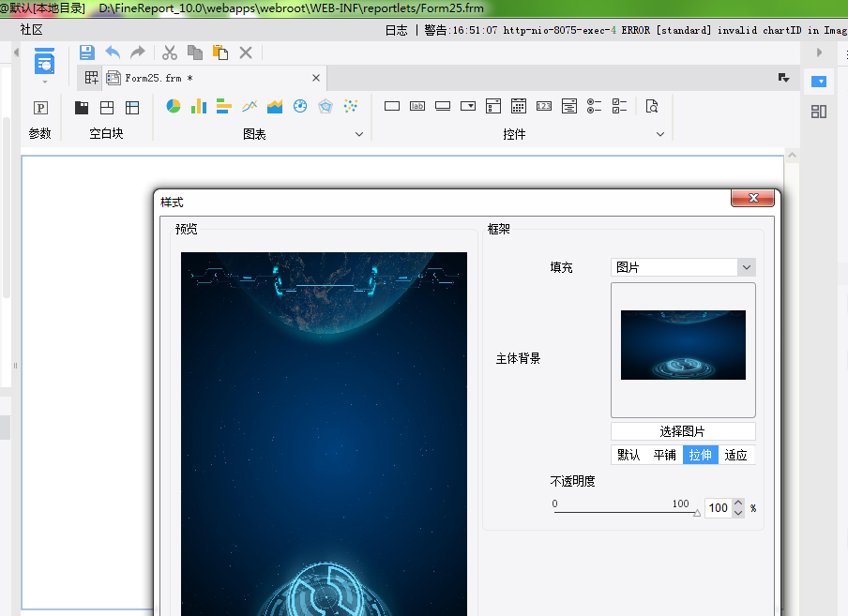This screenshot has height=616, width=848.
Task: Click the Save icon in toolbar
Action: tap(86, 53)
